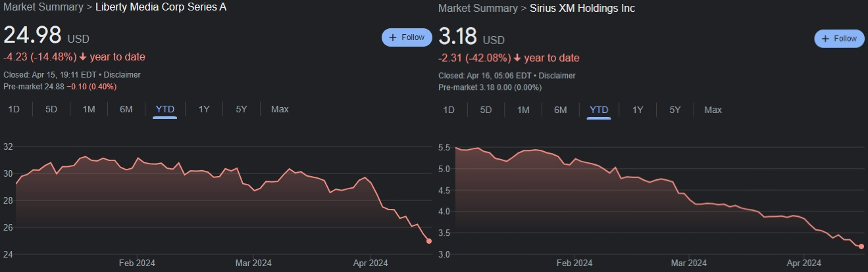
Task: Switch Liberty Media chart to 1M
Action: pyautogui.click(x=89, y=109)
